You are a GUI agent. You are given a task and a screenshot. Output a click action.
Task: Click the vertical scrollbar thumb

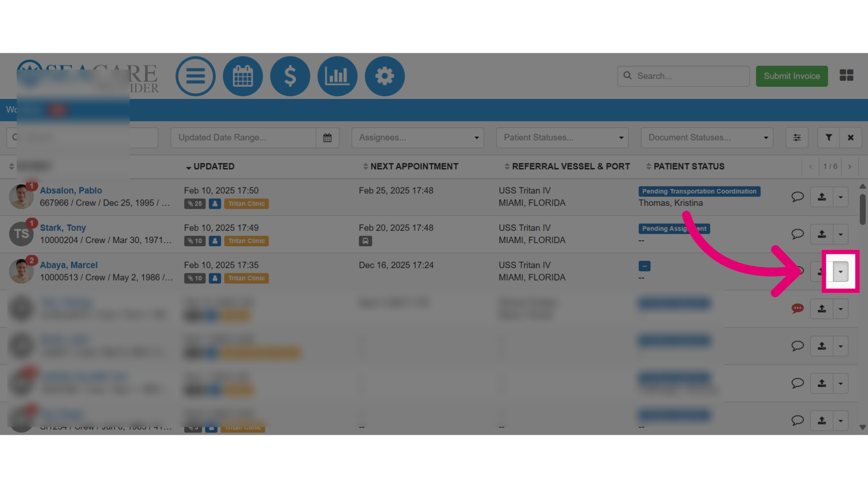tap(863, 209)
